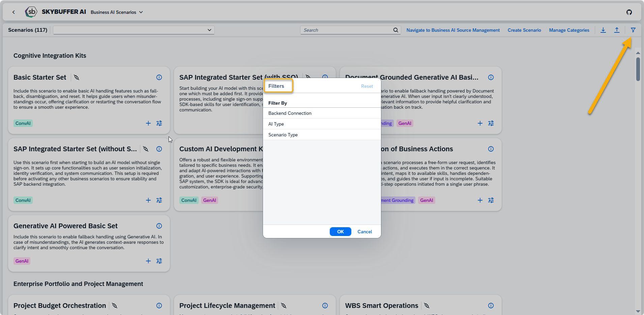Cancel the Filters dialog
The image size is (644, 315).
coord(365,232)
